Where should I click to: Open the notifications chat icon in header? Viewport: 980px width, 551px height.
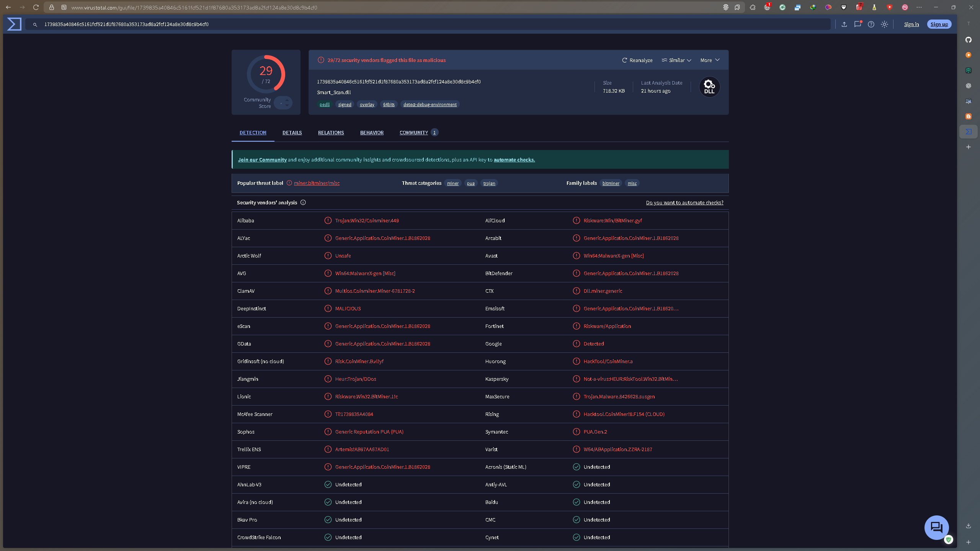tap(857, 24)
